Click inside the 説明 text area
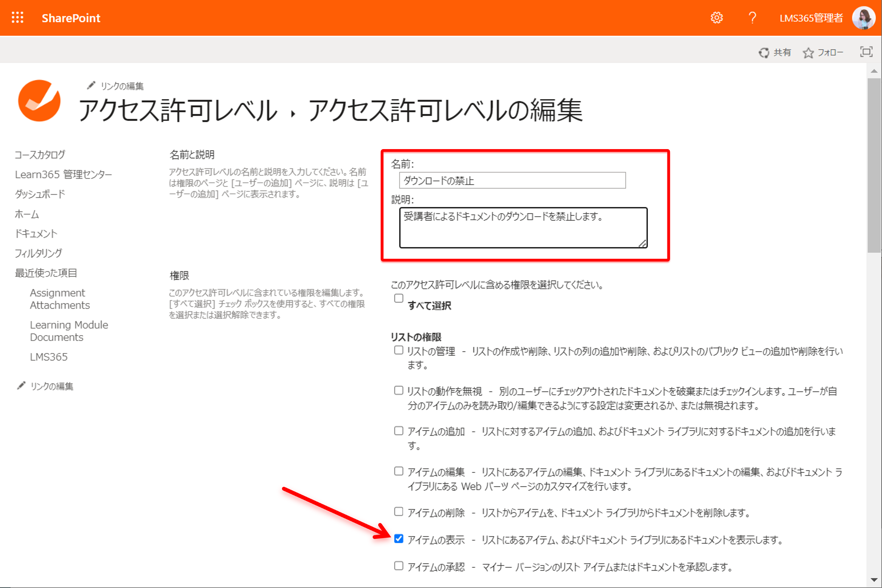Viewport: 882px width, 588px height. [523, 228]
